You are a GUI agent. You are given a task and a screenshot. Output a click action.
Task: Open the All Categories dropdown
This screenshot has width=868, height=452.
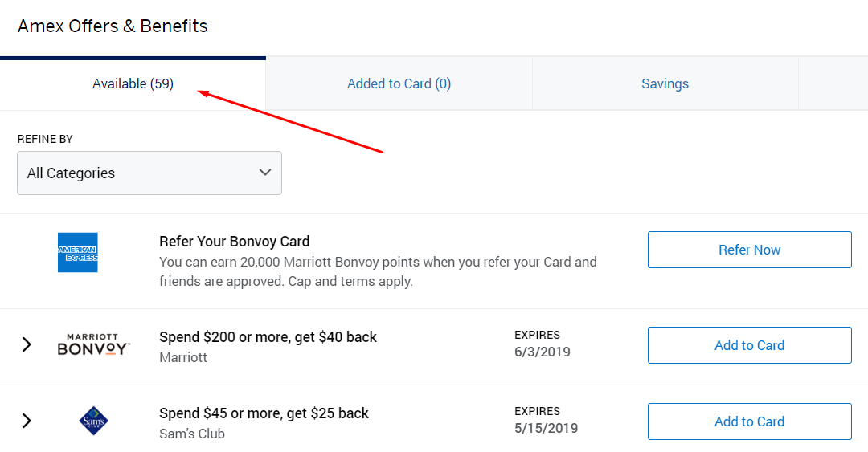(149, 173)
